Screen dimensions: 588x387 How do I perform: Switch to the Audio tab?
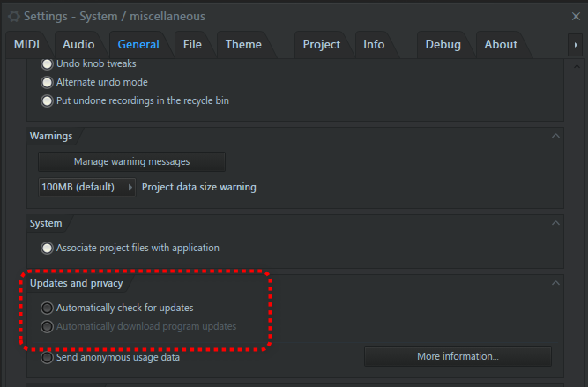(78, 44)
